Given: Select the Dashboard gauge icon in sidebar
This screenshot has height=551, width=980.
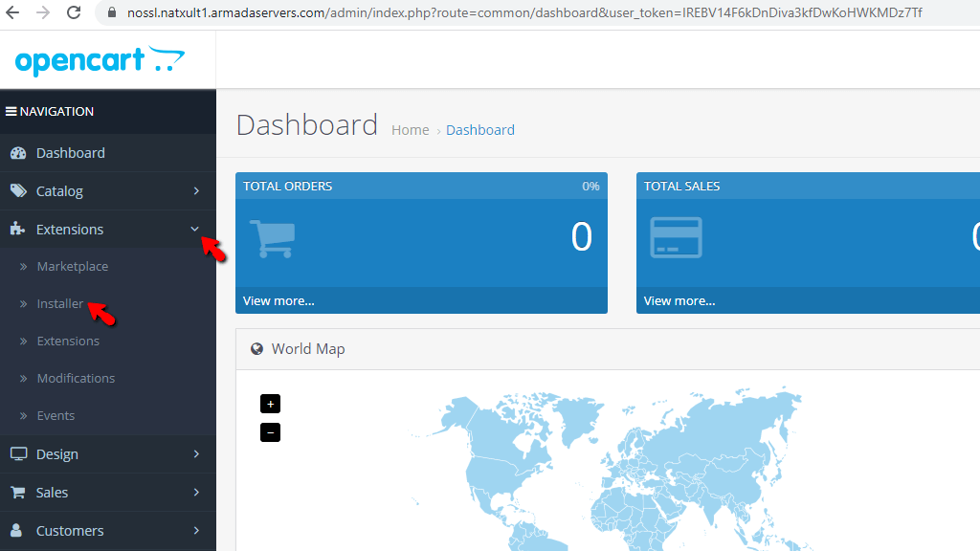Looking at the screenshot, I should (19, 152).
